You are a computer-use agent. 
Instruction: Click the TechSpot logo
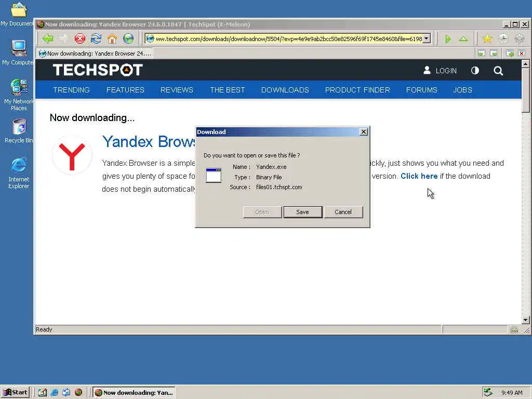(98, 70)
